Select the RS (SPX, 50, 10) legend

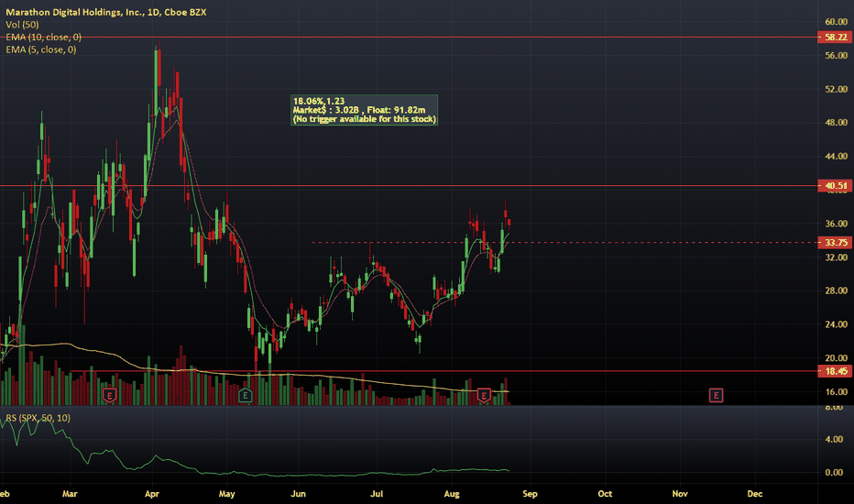click(x=38, y=418)
